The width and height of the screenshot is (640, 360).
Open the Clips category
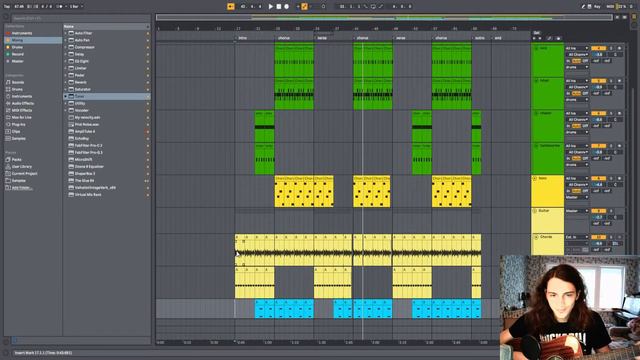click(x=16, y=131)
